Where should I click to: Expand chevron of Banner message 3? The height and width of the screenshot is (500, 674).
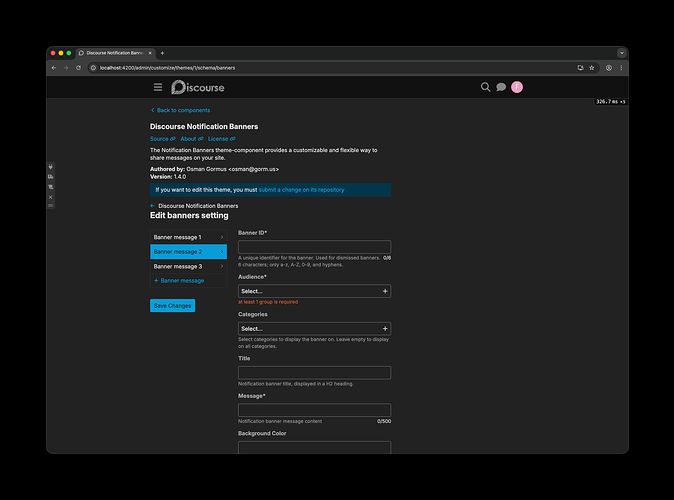[x=222, y=267]
